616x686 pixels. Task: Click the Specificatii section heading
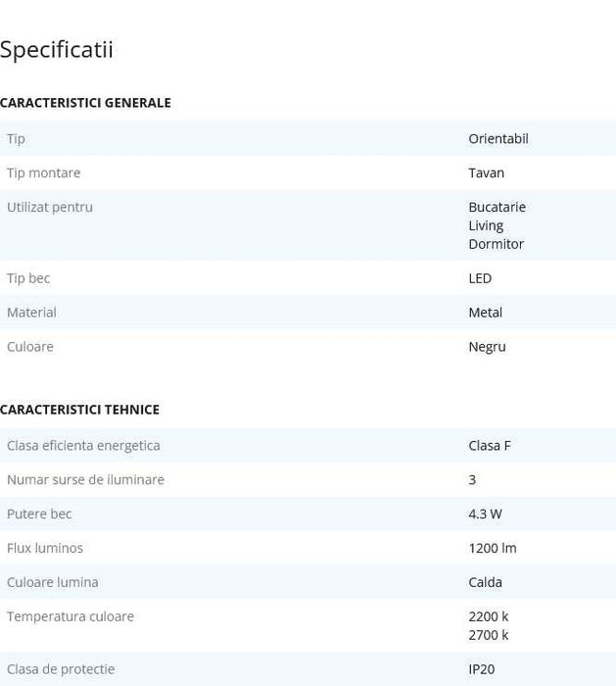tap(57, 50)
